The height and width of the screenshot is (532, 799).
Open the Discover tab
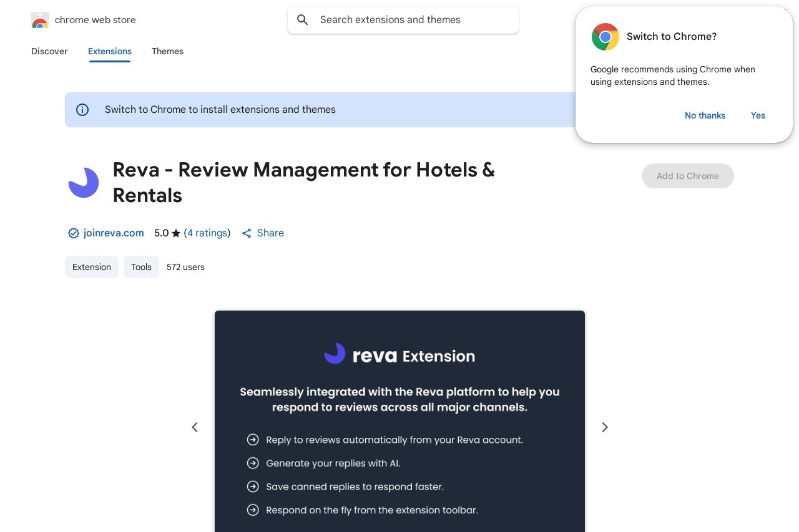49,51
